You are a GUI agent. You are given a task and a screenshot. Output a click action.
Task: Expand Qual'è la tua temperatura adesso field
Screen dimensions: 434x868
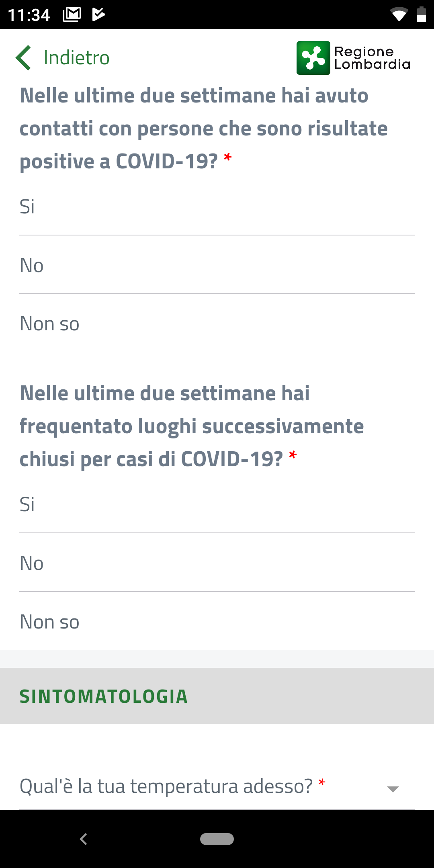[217, 786]
